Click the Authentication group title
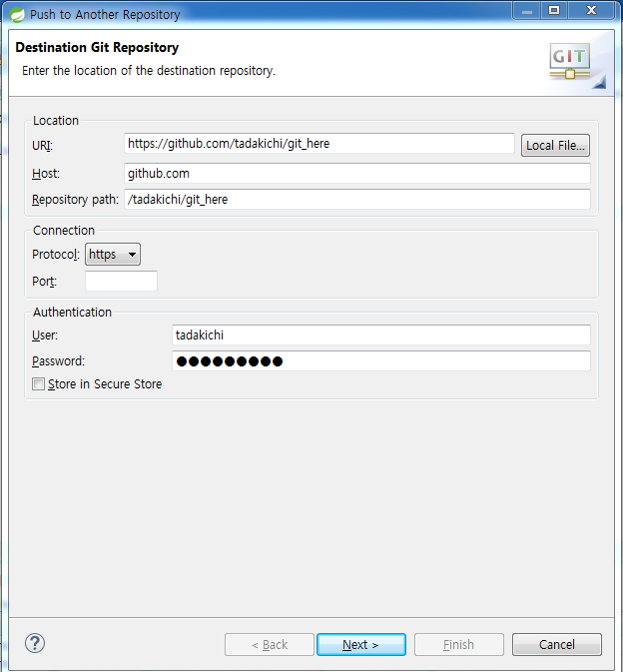The image size is (623, 672). point(73,312)
